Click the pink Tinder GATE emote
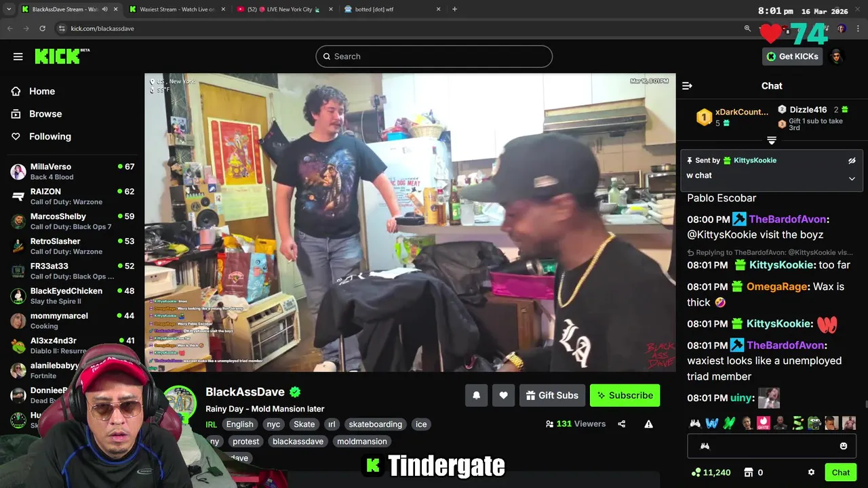The height and width of the screenshot is (488, 868). (764, 423)
